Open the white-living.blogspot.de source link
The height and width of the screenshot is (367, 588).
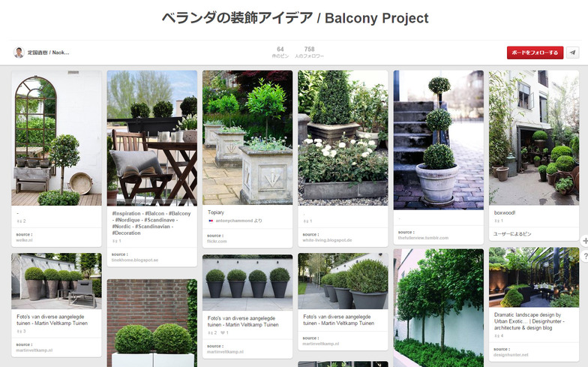pyautogui.click(x=327, y=240)
